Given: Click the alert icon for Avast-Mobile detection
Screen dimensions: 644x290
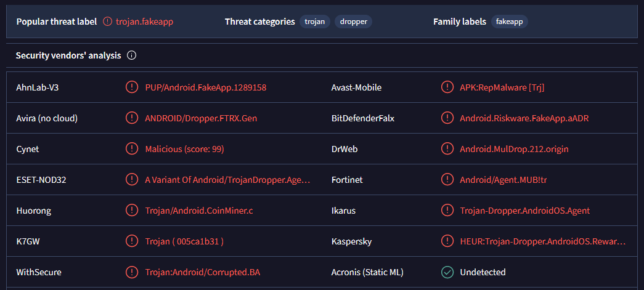Looking at the screenshot, I should click(x=447, y=87).
